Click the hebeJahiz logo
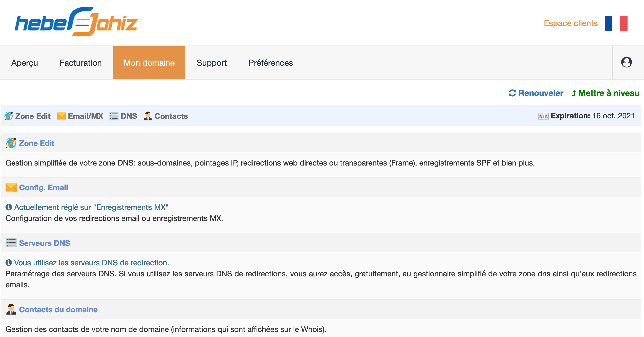Screen dimensions: 644x337 click(76, 22)
